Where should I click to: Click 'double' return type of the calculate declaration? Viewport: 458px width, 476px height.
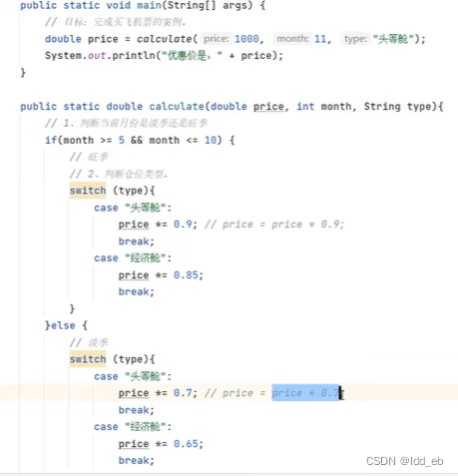tap(125, 107)
